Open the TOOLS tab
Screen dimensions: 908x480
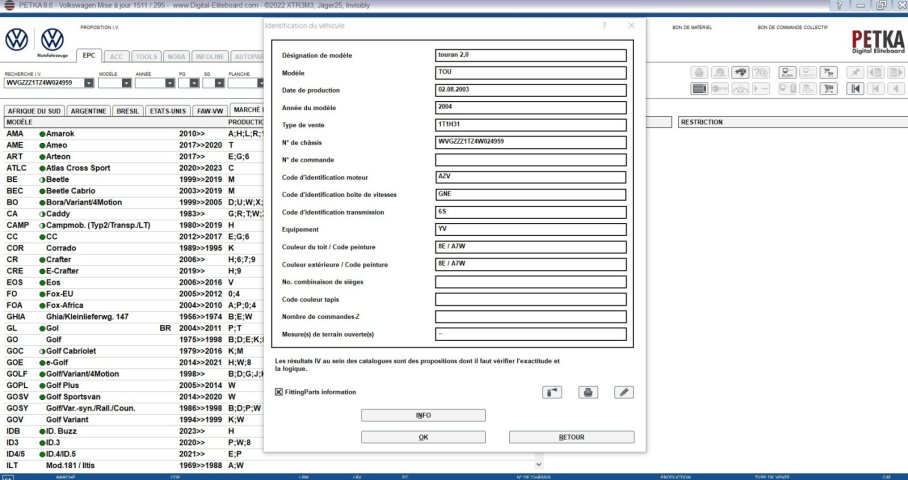coord(146,57)
